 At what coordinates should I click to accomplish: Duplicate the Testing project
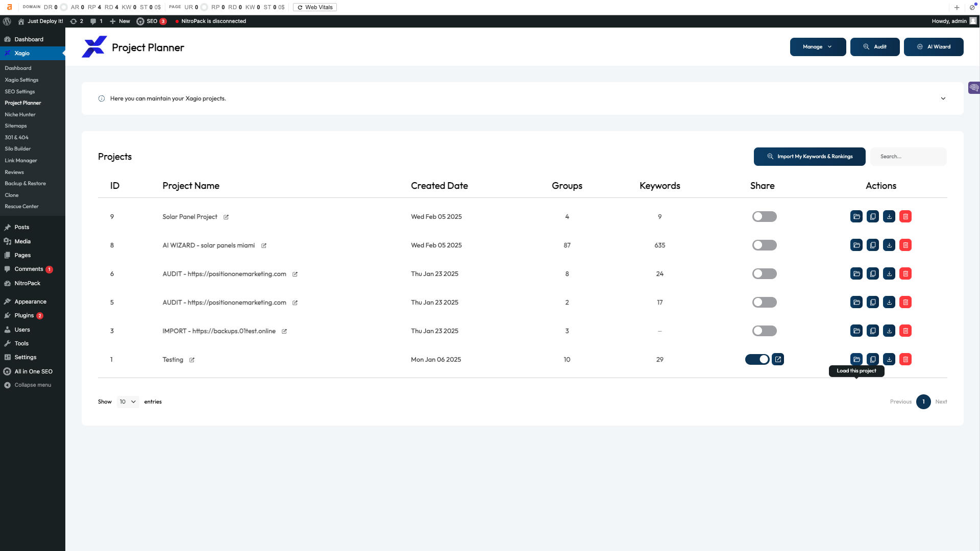click(x=873, y=360)
